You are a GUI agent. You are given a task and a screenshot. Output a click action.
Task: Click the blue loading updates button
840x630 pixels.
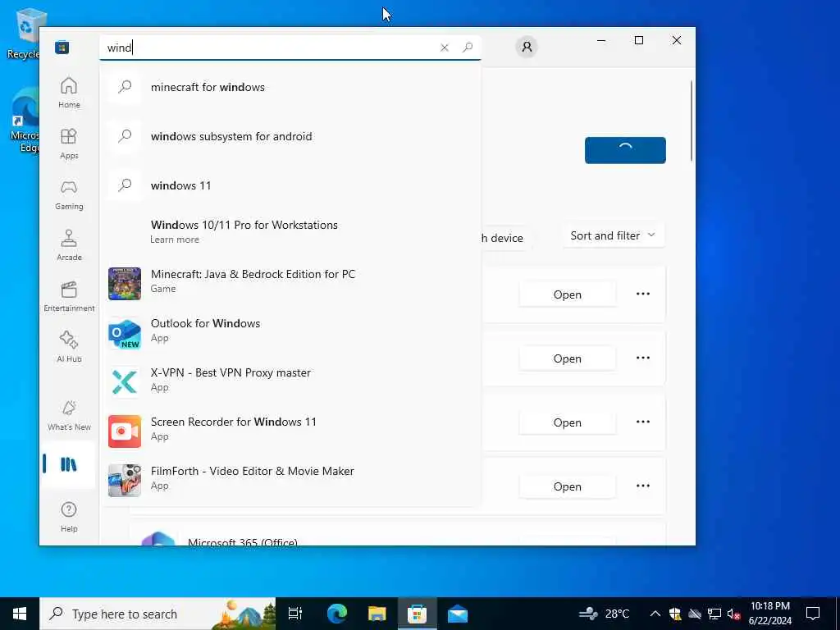click(x=625, y=151)
